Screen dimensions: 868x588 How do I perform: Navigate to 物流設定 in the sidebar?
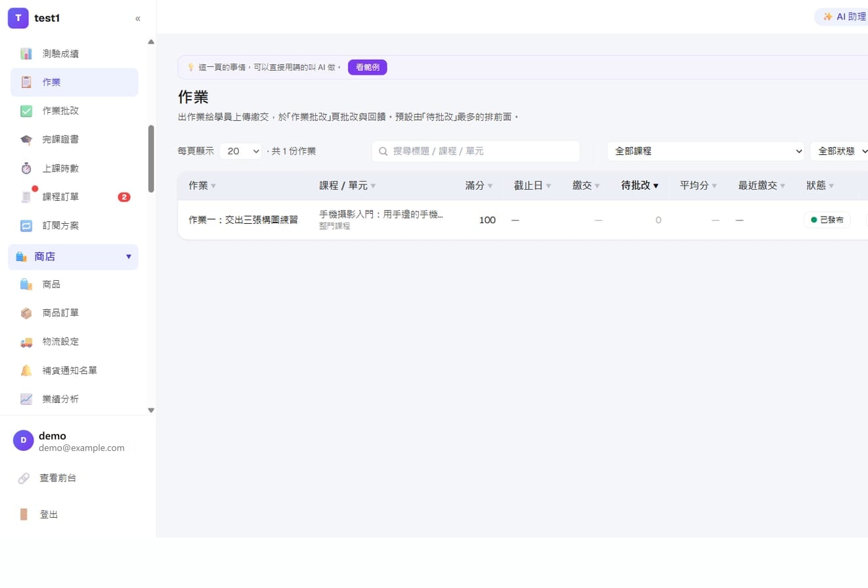pos(74,342)
